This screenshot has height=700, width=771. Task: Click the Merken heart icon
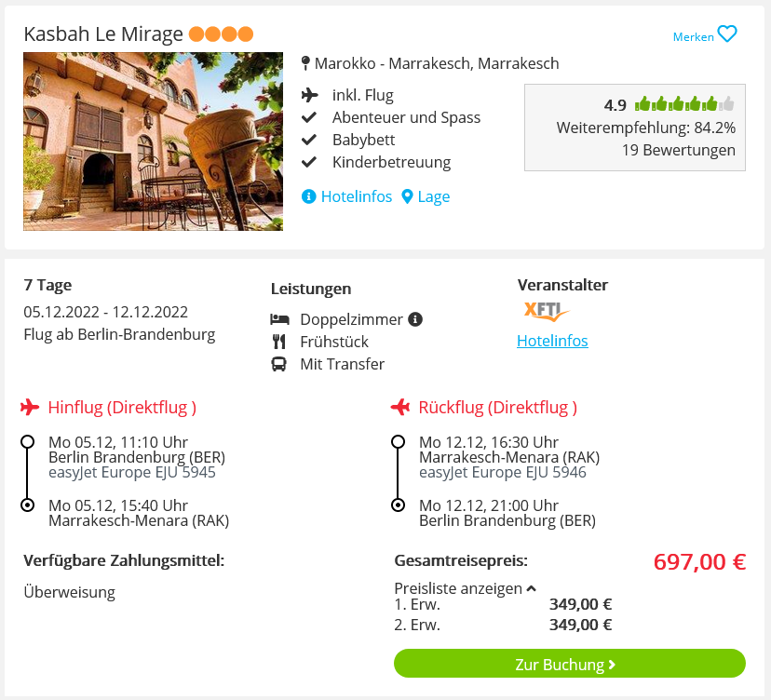(x=726, y=34)
